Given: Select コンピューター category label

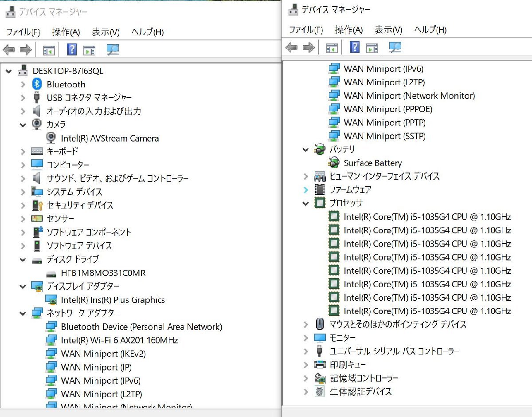Looking at the screenshot, I should coord(68,165).
